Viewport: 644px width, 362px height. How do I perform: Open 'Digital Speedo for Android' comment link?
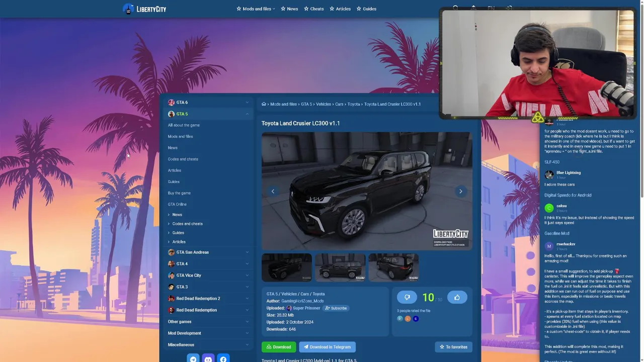tap(568, 195)
